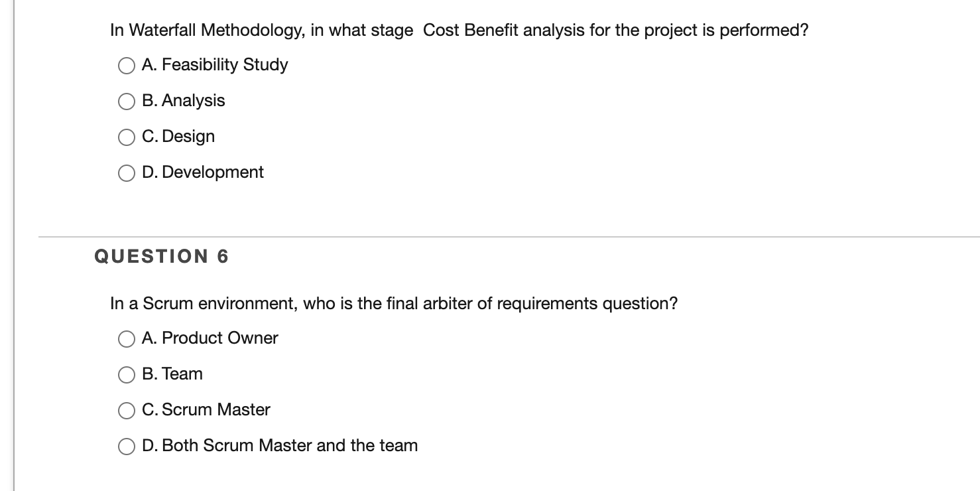Screen dimensions: 980x491
Task: Click the Both Scrum Master and team label
Action: (x=279, y=446)
